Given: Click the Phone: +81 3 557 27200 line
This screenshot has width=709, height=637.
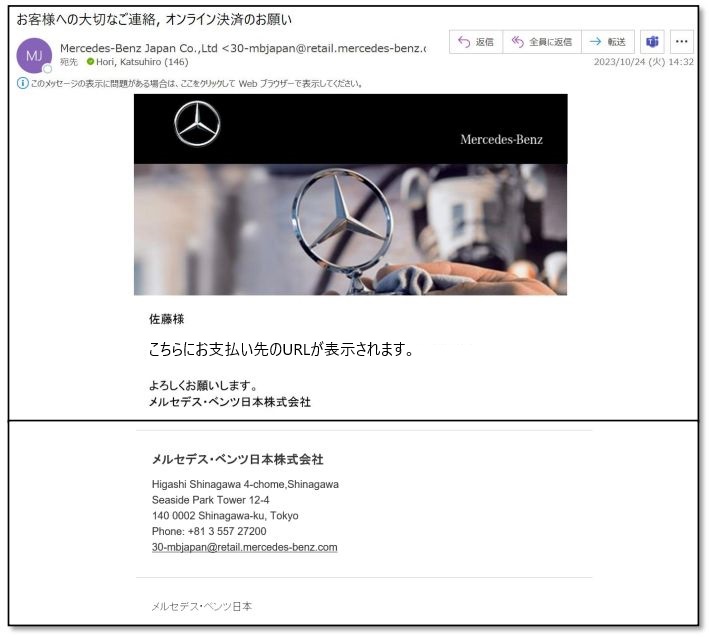Looking at the screenshot, I should click(x=209, y=531).
